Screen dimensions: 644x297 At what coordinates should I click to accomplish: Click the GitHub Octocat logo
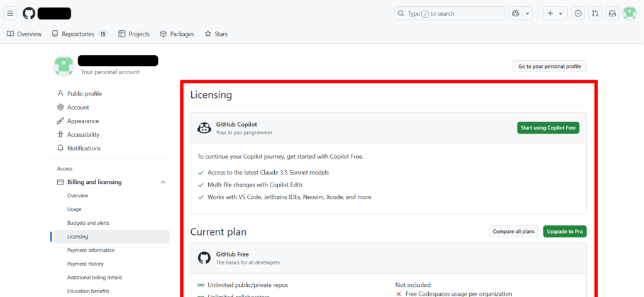point(29,14)
